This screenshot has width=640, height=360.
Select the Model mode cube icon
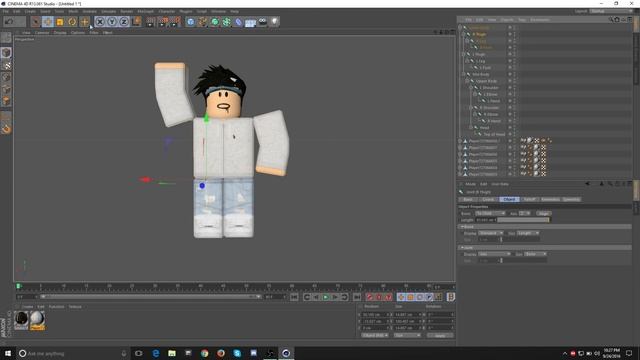(x=6, y=53)
